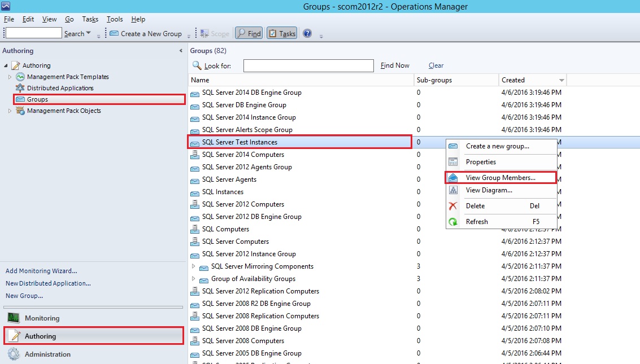Click New Distributed Application link
Screen dimensions: 640x364
point(48,283)
